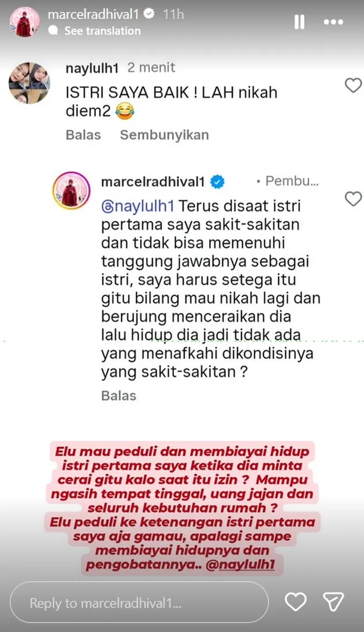Click Balas under naylulh1 comment

click(83, 135)
